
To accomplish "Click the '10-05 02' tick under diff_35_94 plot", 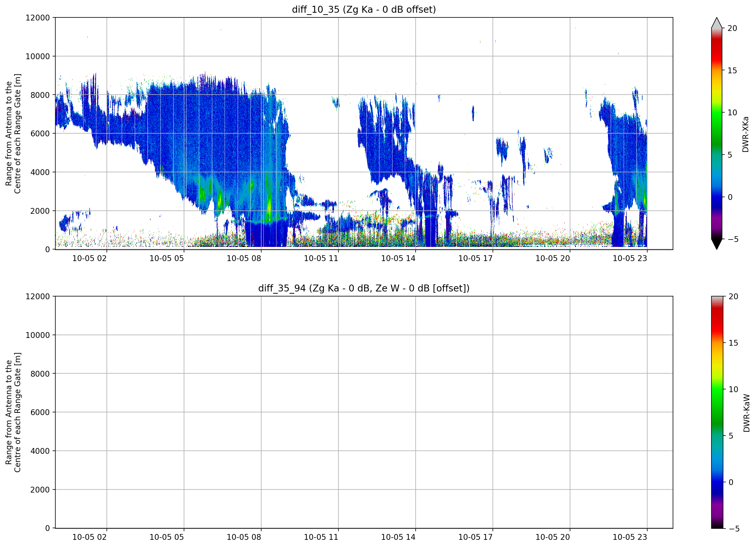I will [x=89, y=537].
